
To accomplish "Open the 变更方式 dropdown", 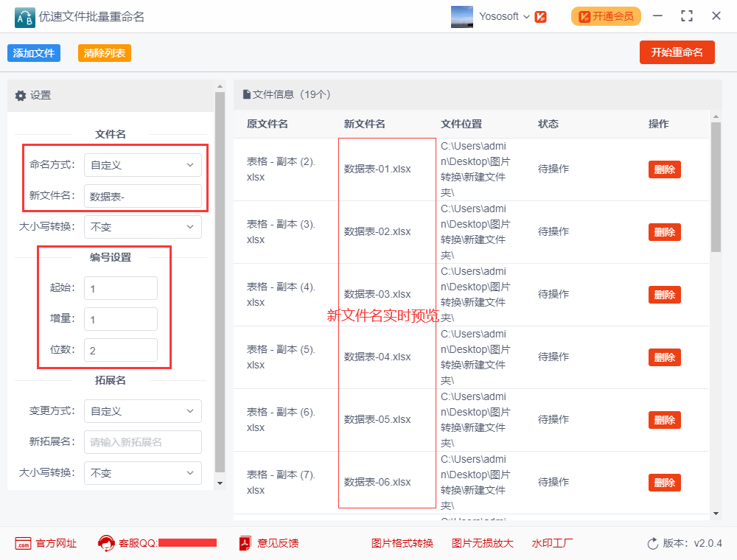I will tap(143, 411).
